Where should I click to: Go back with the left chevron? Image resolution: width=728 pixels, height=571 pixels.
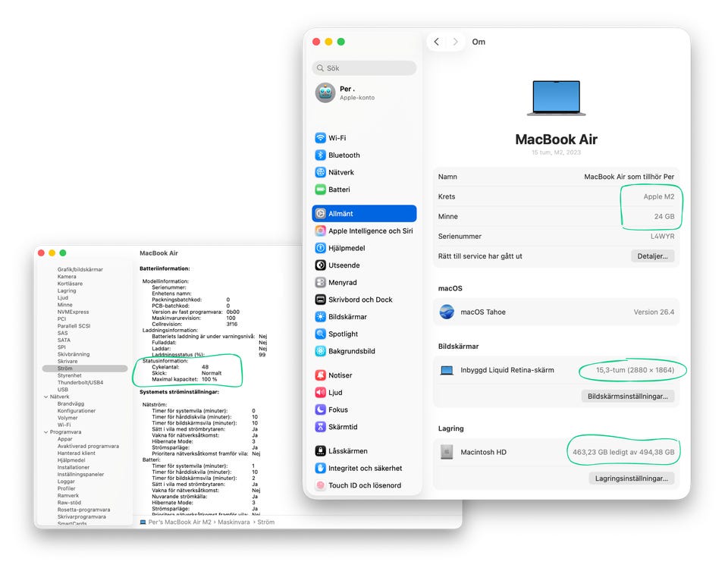(x=437, y=42)
